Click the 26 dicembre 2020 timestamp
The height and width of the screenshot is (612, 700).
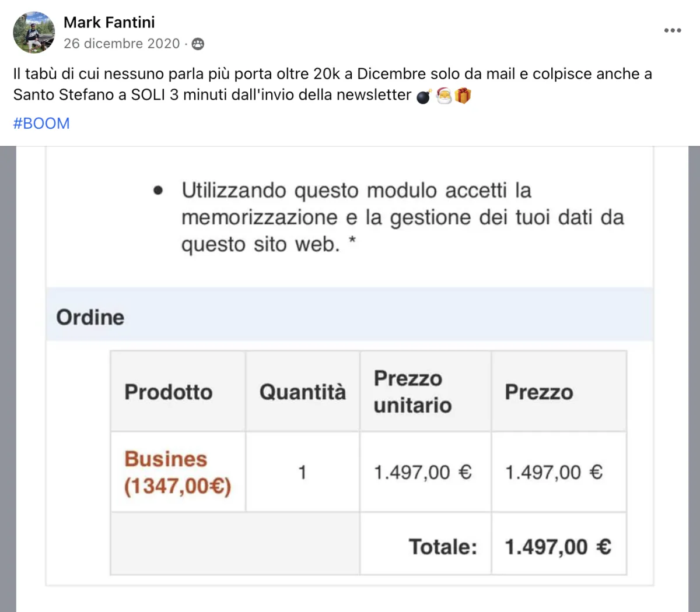pyautogui.click(x=121, y=44)
